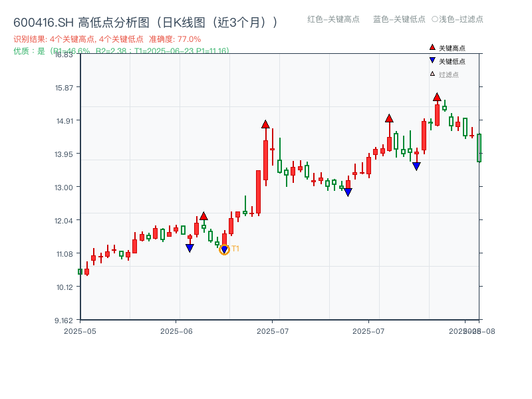
Task: Click the hollow triangle icon beside 过滤点 legend
Action: click(433, 72)
